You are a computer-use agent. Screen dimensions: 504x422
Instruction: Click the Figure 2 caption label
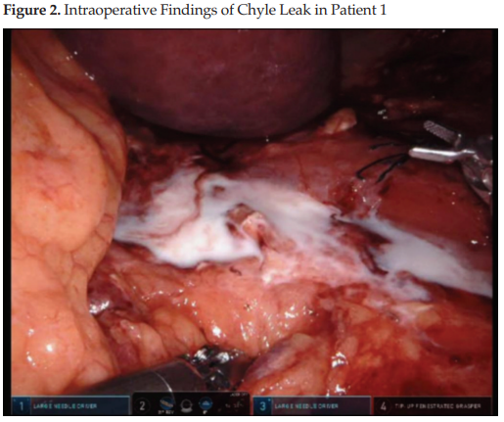point(31,11)
